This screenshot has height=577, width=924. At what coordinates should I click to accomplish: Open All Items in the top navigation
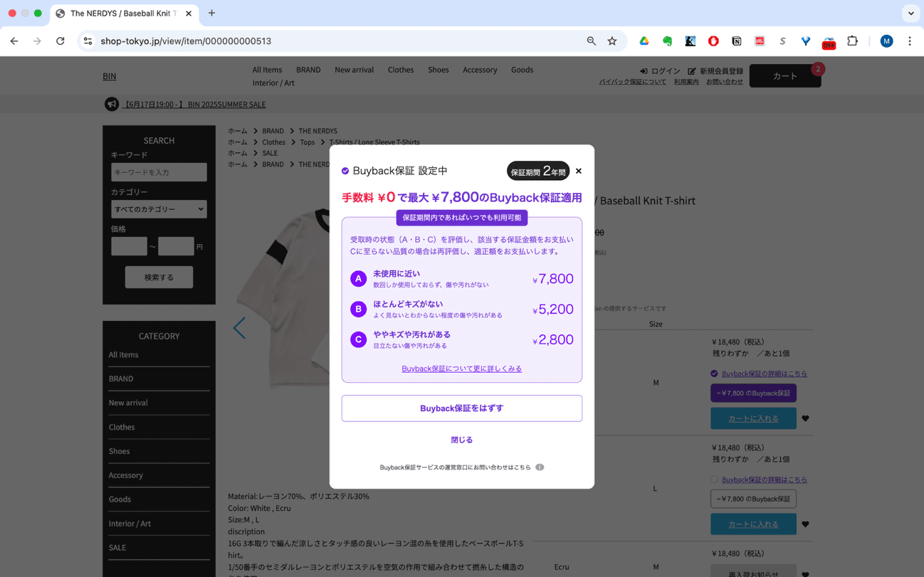tap(267, 70)
